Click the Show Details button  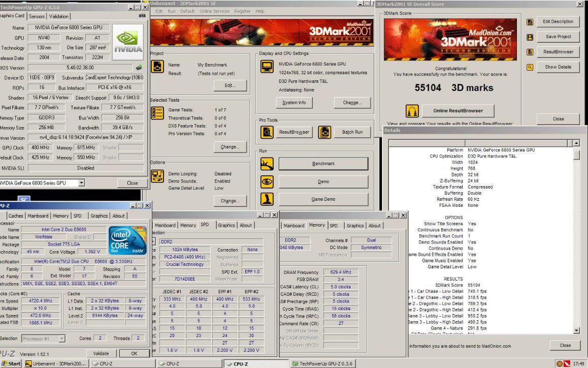point(558,67)
